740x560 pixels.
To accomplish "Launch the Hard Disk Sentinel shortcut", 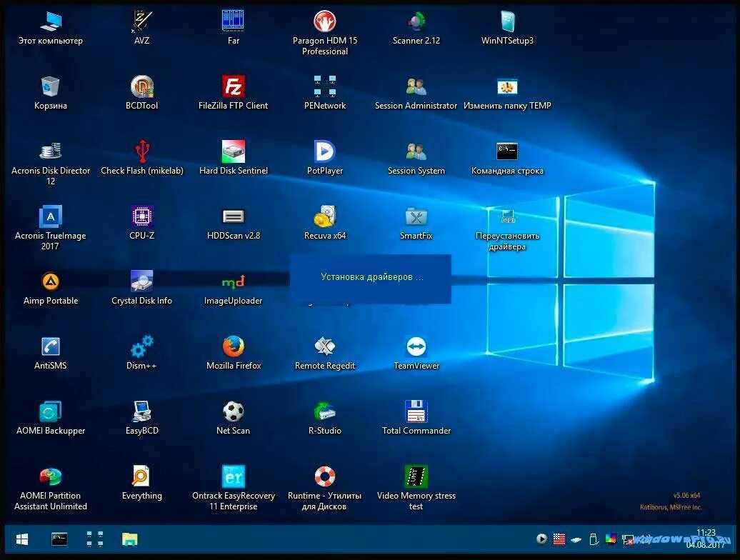I will (233, 158).
